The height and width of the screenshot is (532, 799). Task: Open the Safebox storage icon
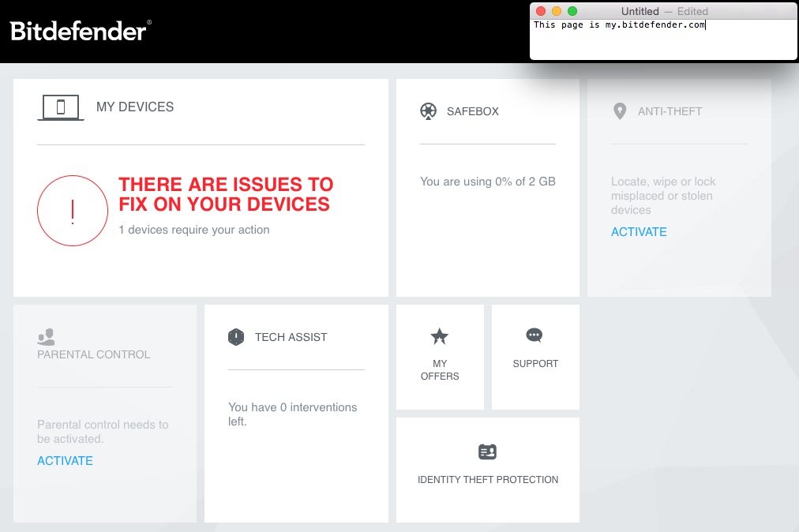pyautogui.click(x=429, y=111)
